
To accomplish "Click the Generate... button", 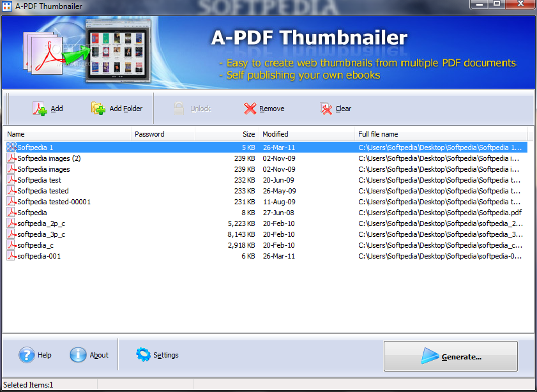I will (450, 356).
